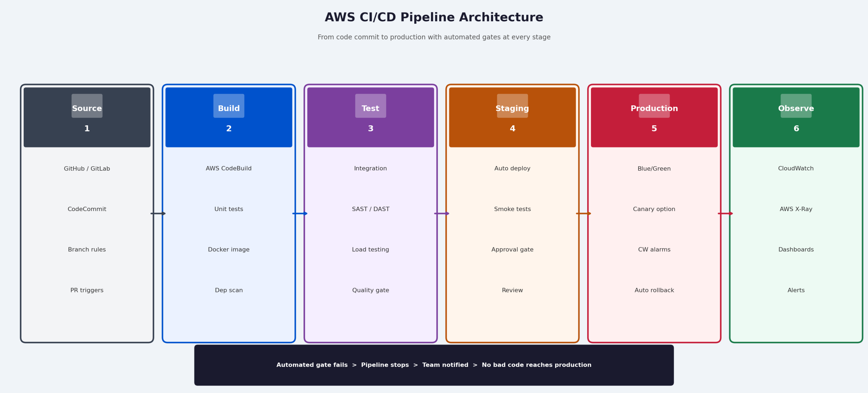Select the Observe stage header
868x393 pixels.
pos(796,117)
